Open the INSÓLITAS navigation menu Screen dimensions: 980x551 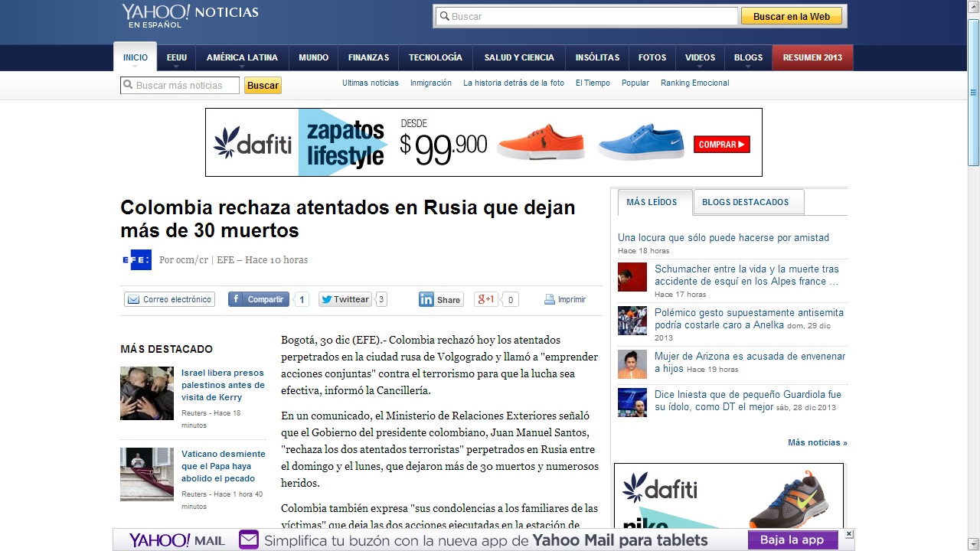(x=597, y=57)
